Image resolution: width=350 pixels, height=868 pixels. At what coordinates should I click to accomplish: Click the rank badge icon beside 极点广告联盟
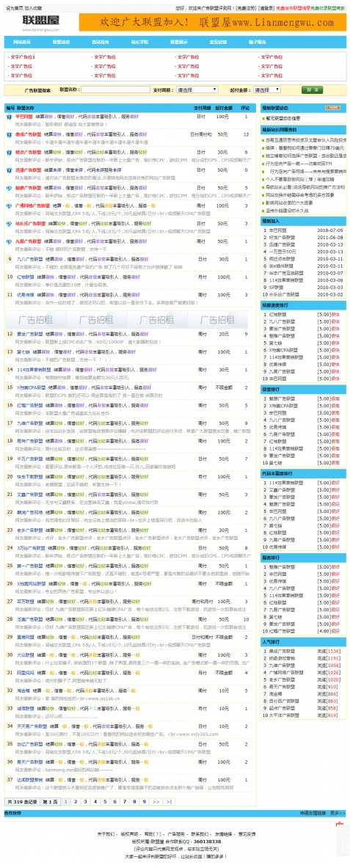tap(9, 152)
